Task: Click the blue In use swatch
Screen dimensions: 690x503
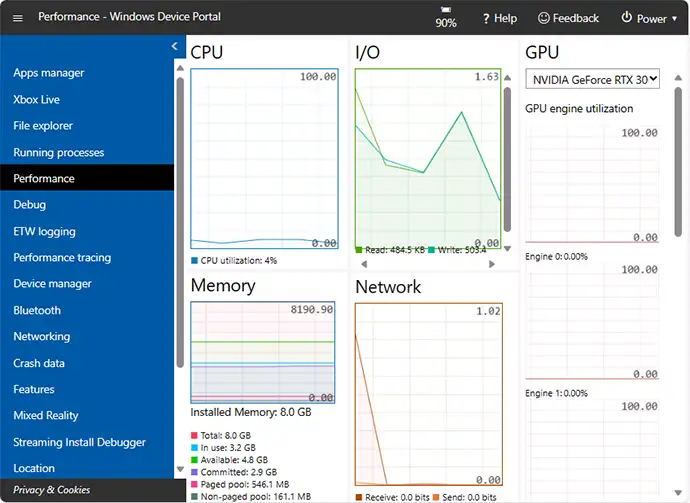Action: [195, 448]
